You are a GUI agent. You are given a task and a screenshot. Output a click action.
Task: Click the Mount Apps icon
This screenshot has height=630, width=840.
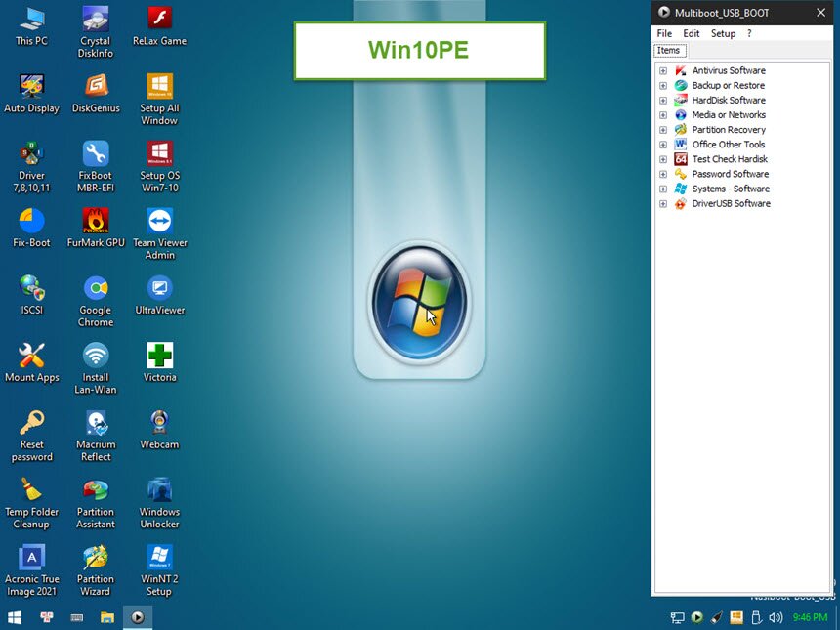31,362
